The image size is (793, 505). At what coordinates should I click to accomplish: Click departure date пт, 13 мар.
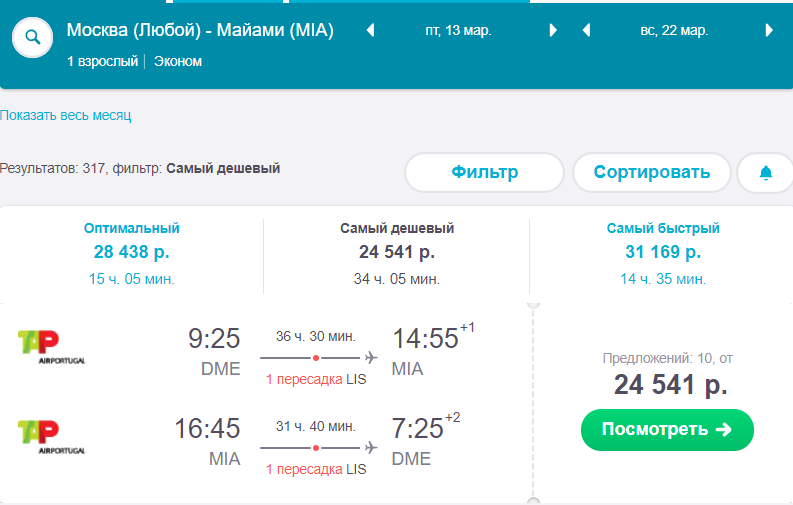tap(458, 30)
